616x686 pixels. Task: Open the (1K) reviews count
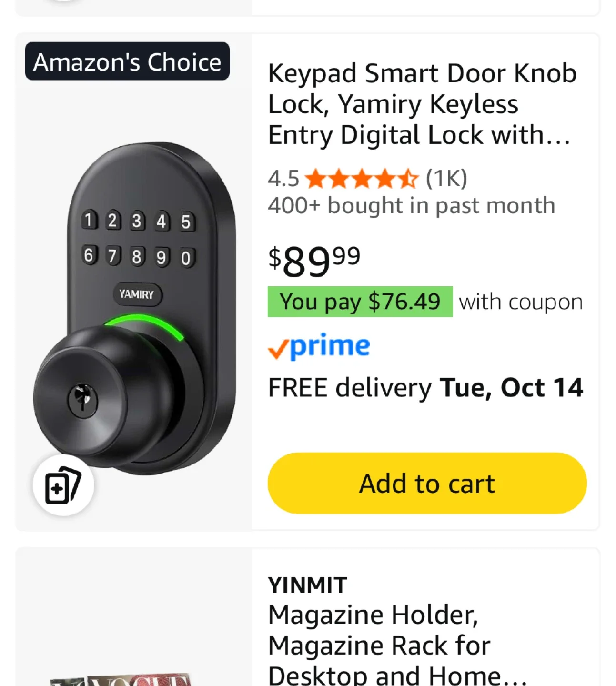point(446,179)
